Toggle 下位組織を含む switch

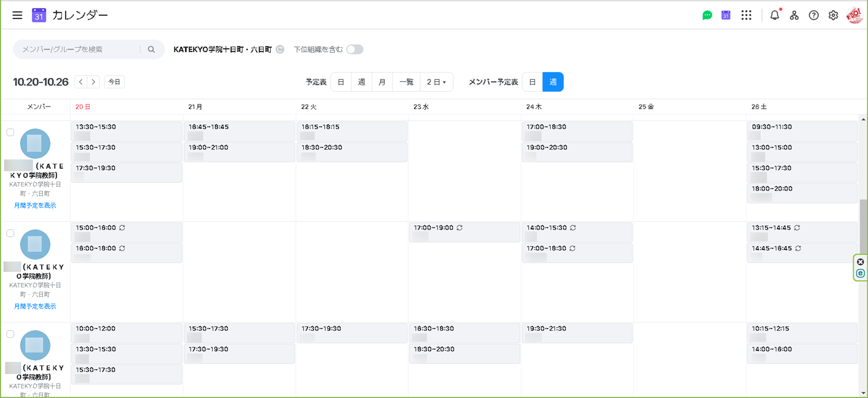click(x=355, y=49)
